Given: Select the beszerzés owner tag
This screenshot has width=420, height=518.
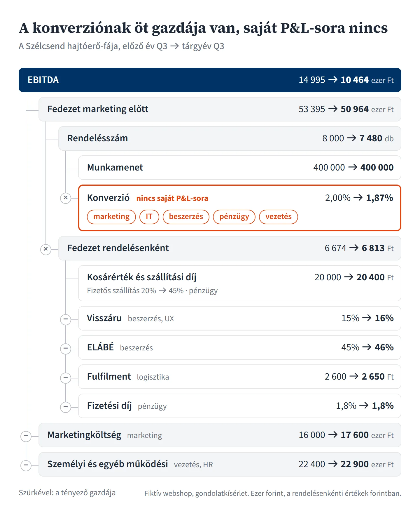Looking at the screenshot, I should (x=186, y=217).
